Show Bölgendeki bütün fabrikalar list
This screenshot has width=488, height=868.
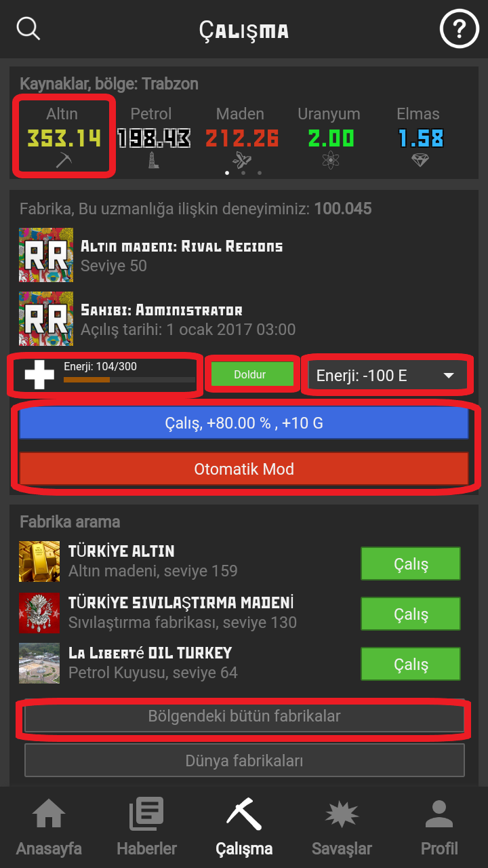[244, 716]
